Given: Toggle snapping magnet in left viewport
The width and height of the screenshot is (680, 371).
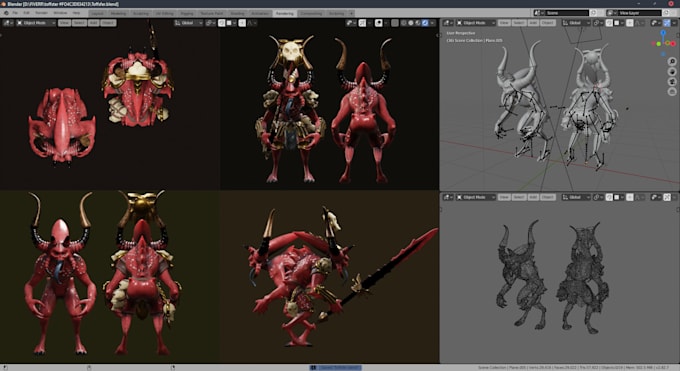Looking at the screenshot, I should point(222,23).
